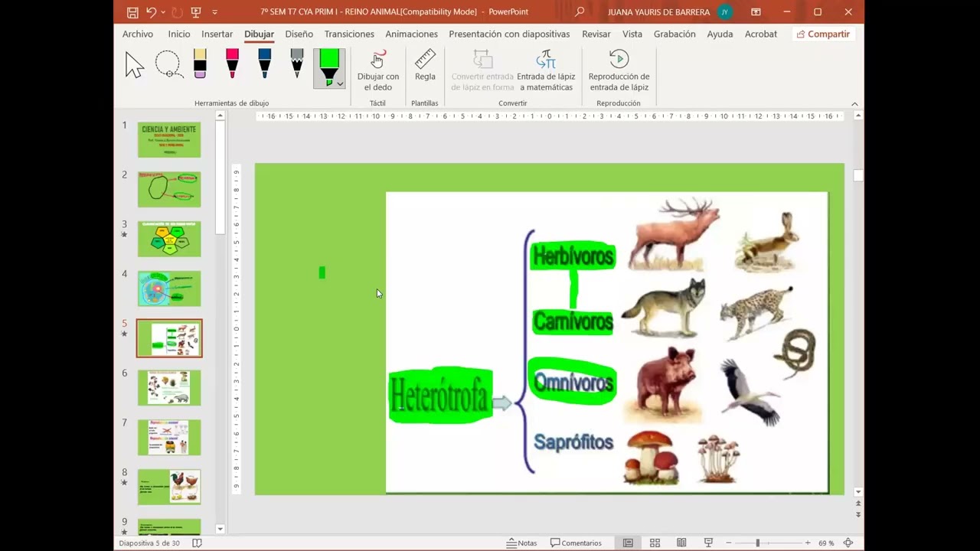
Task: Select the Lasso selection tool
Action: click(168, 65)
